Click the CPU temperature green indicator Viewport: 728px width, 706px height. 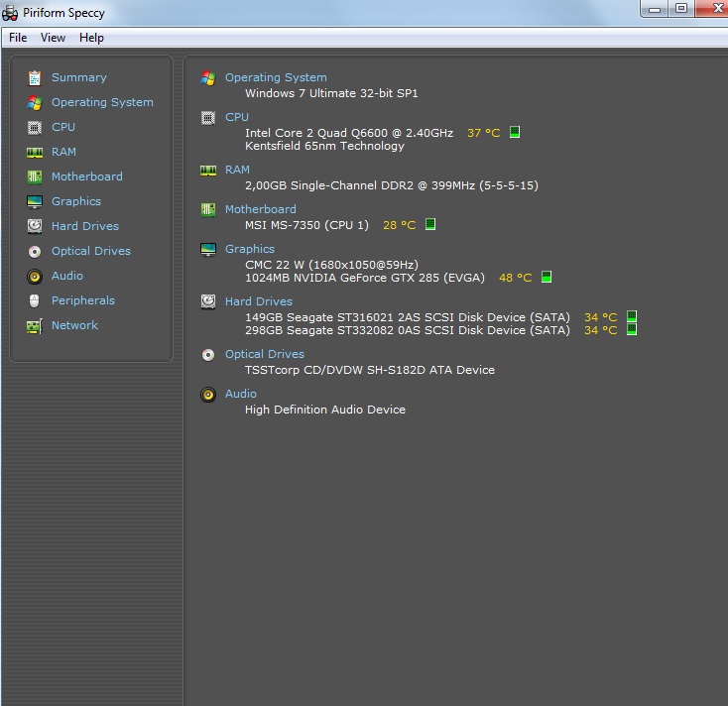pos(515,132)
